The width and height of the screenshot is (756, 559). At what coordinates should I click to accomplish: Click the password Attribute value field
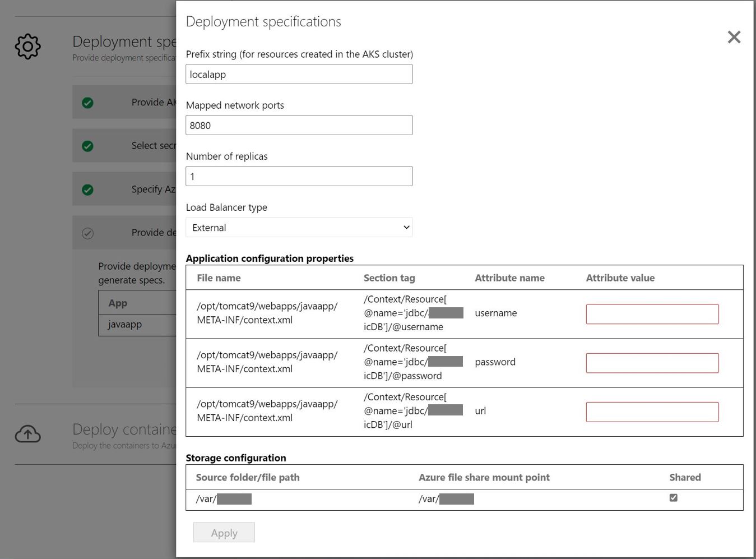tap(652, 362)
